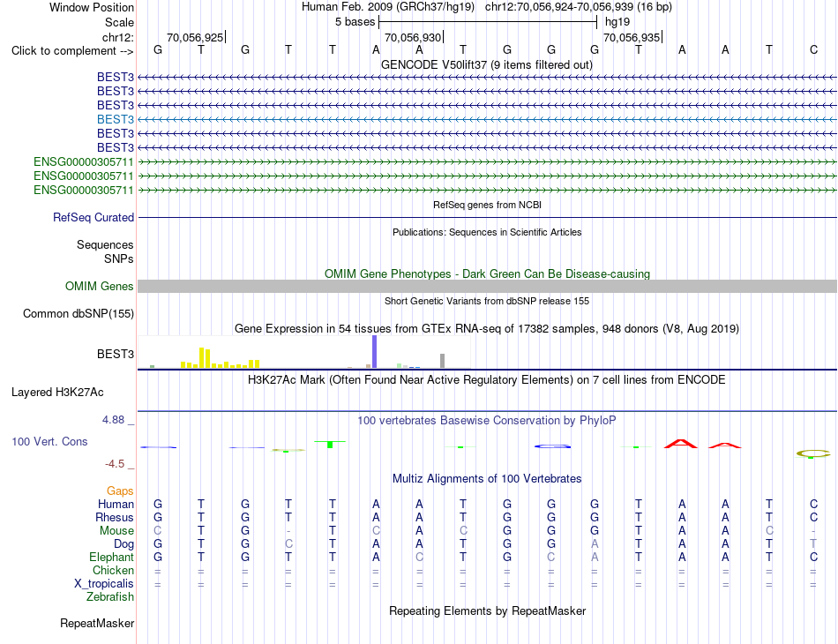The width and height of the screenshot is (838, 644).
Task: Click the '100 Vert. Cons' label
Action: tap(49, 441)
